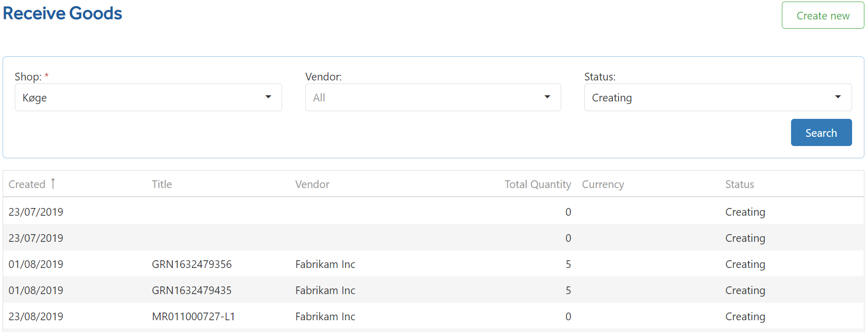
Task: Click the 23/08/2019 created date
Action: pos(36,317)
